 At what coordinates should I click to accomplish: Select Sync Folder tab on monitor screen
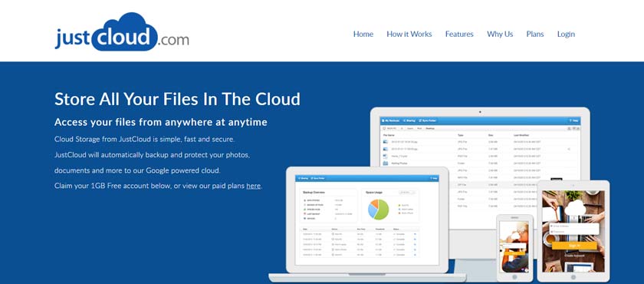point(428,121)
